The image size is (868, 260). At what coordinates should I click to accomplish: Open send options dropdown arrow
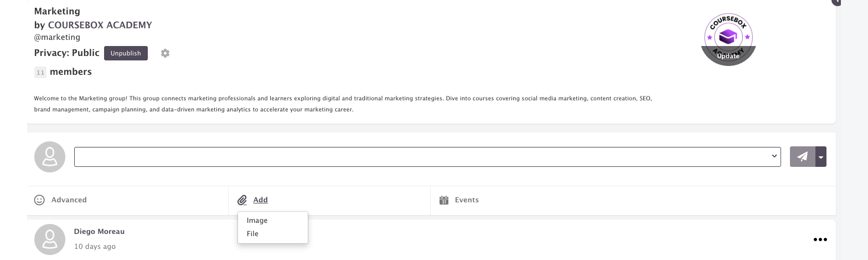pos(821,157)
